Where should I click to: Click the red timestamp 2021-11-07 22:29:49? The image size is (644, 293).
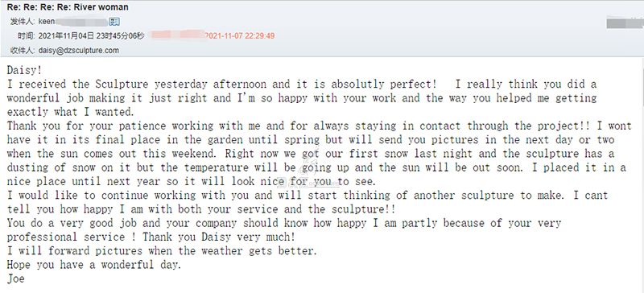pyautogui.click(x=239, y=35)
